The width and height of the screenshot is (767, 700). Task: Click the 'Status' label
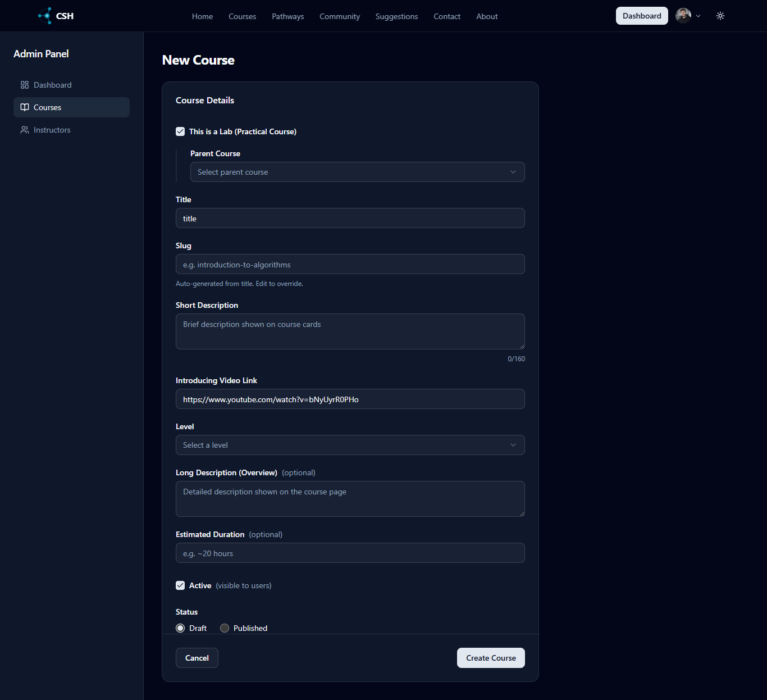point(186,612)
